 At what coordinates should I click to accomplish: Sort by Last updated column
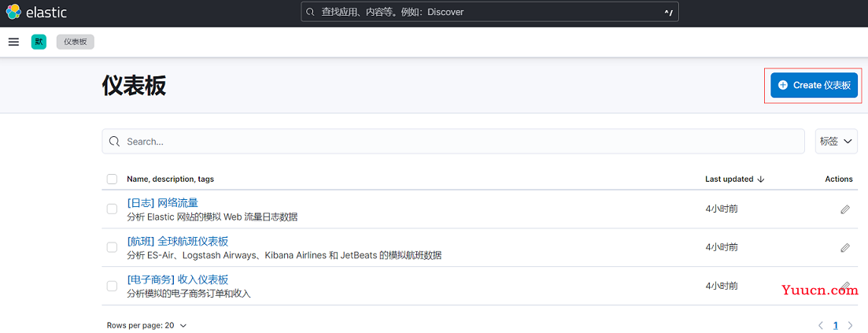pyautogui.click(x=734, y=179)
